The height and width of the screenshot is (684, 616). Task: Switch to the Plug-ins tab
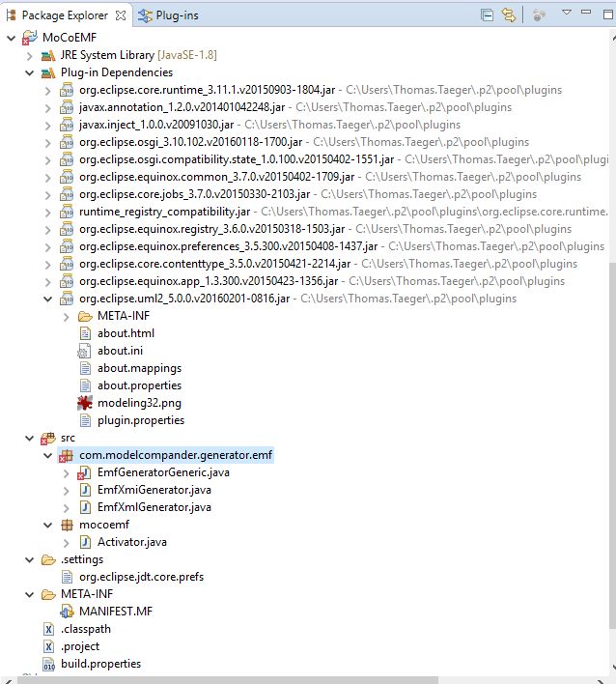click(x=168, y=15)
